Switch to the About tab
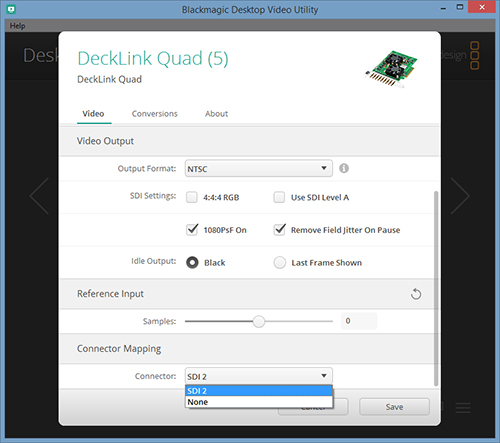The image size is (500, 443). pos(216,114)
